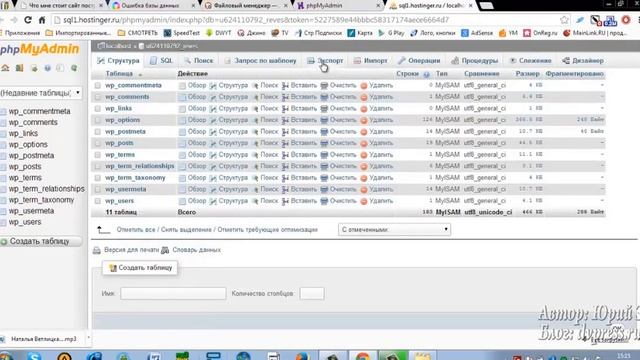
Task: Reload the browser page
Action: 28,20
